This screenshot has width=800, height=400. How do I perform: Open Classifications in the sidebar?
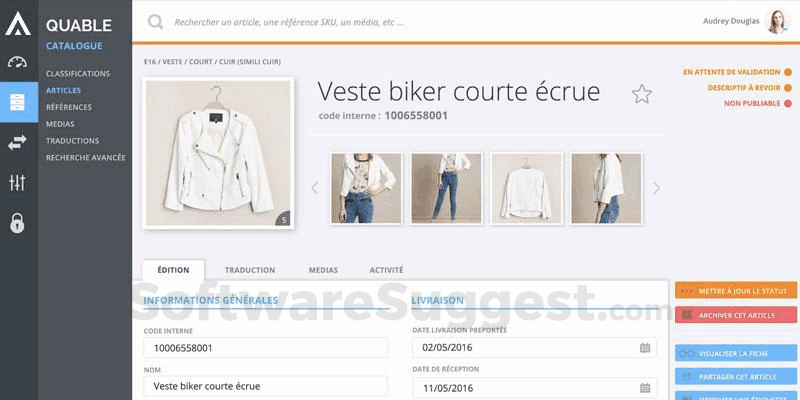[78, 73]
